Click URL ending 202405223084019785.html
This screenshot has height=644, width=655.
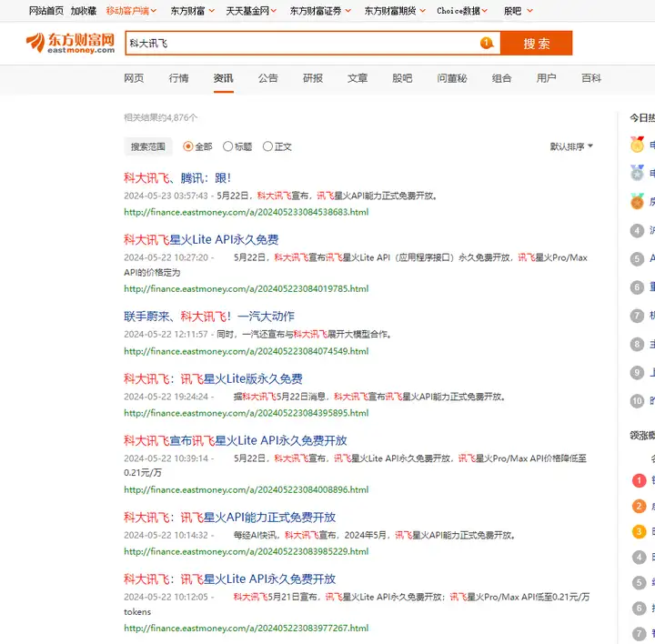(247, 289)
